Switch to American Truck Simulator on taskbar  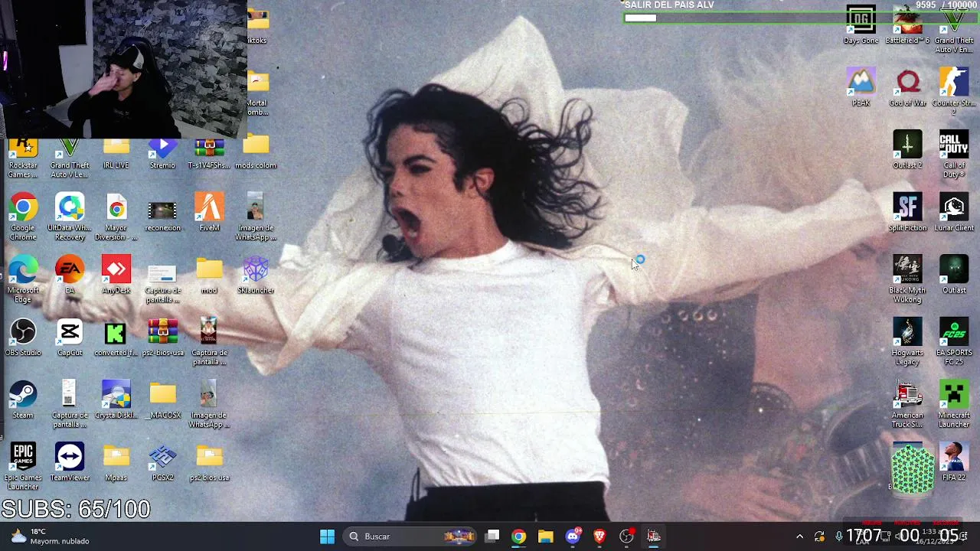point(654,536)
